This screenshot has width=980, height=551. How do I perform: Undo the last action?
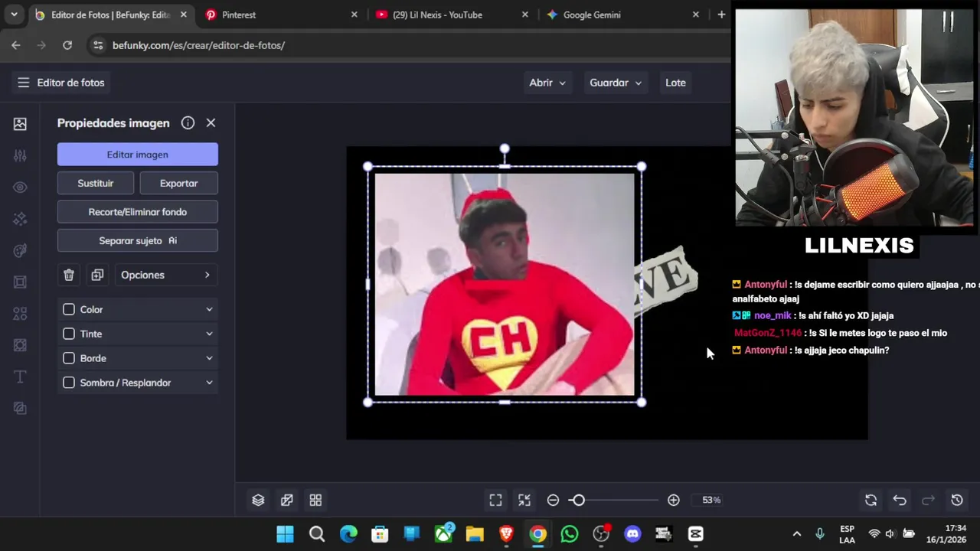[900, 500]
